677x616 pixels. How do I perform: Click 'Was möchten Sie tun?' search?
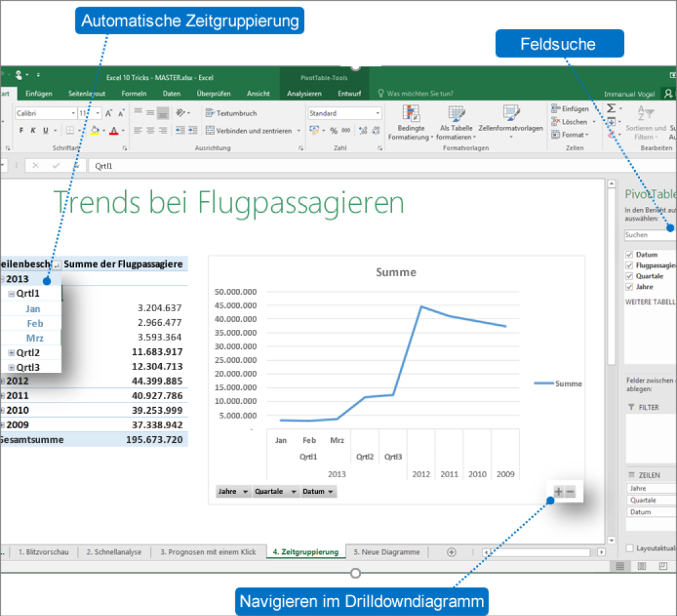point(415,94)
